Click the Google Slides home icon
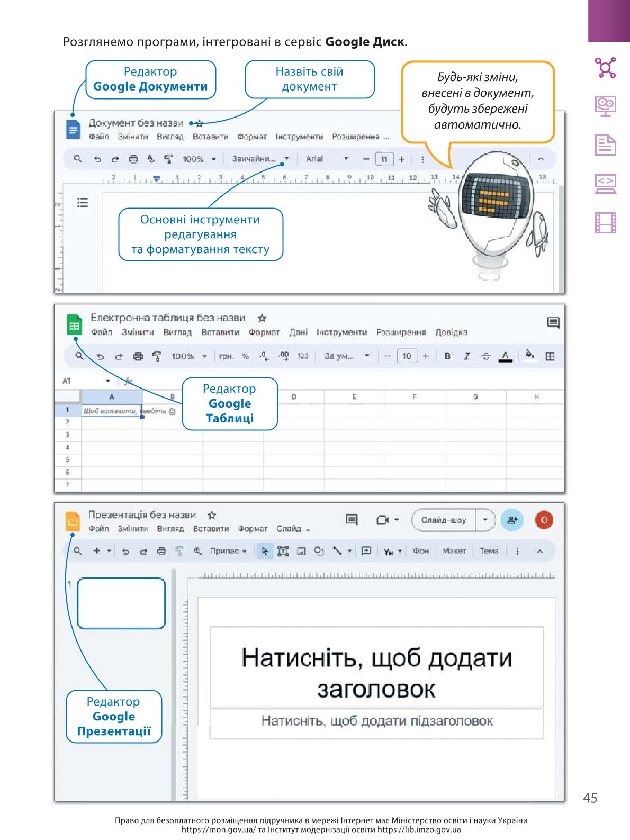Image resolution: width=630 pixels, height=840 pixels. pos(73,521)
